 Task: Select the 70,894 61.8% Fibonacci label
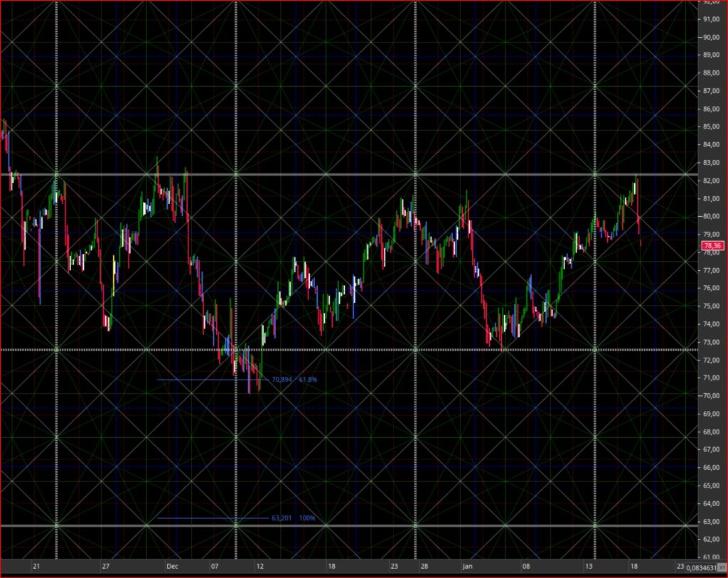click(x=294, y=380)
